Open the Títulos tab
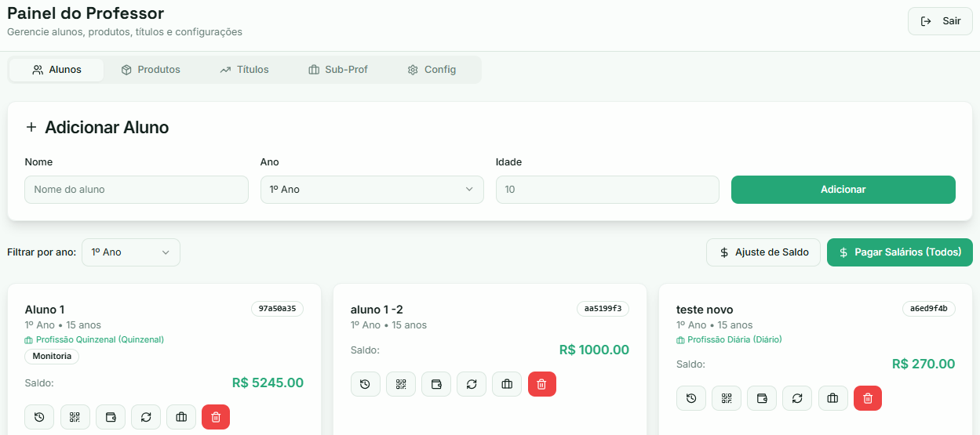This screenshot has height=435, width=980. [244, 70]
